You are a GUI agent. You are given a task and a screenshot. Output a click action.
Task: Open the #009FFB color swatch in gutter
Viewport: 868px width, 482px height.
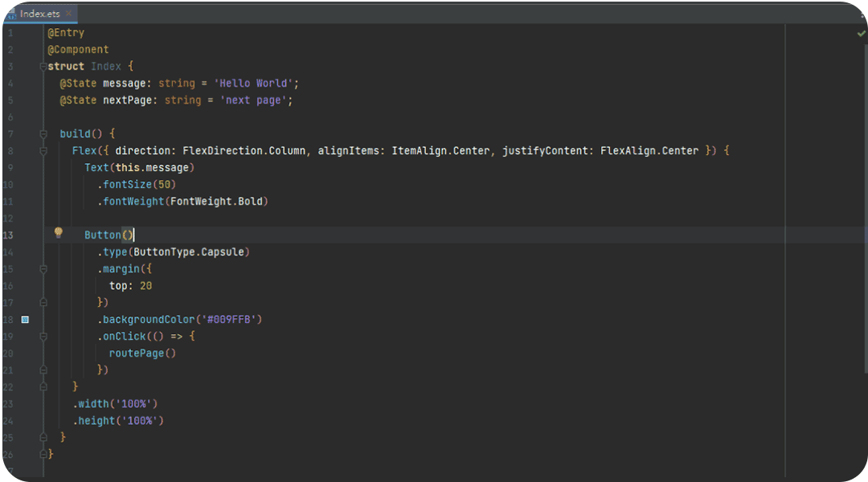25,320
